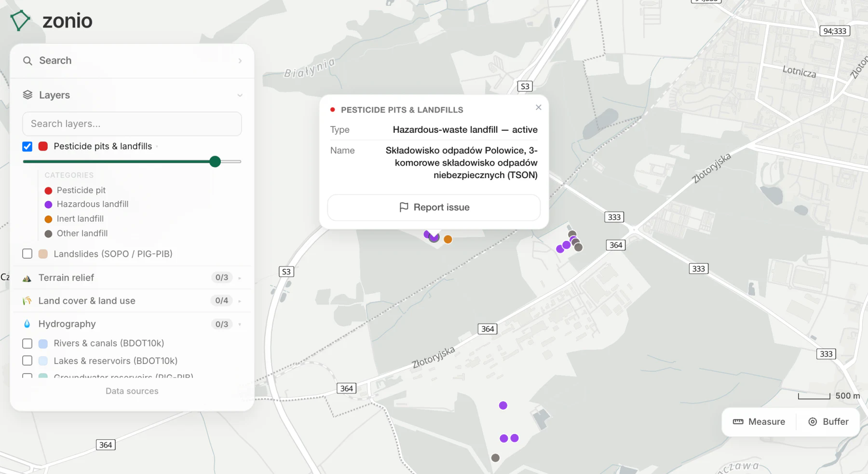Click the Buffer target icon
The image size is (868, 474).
coord(813,422)
